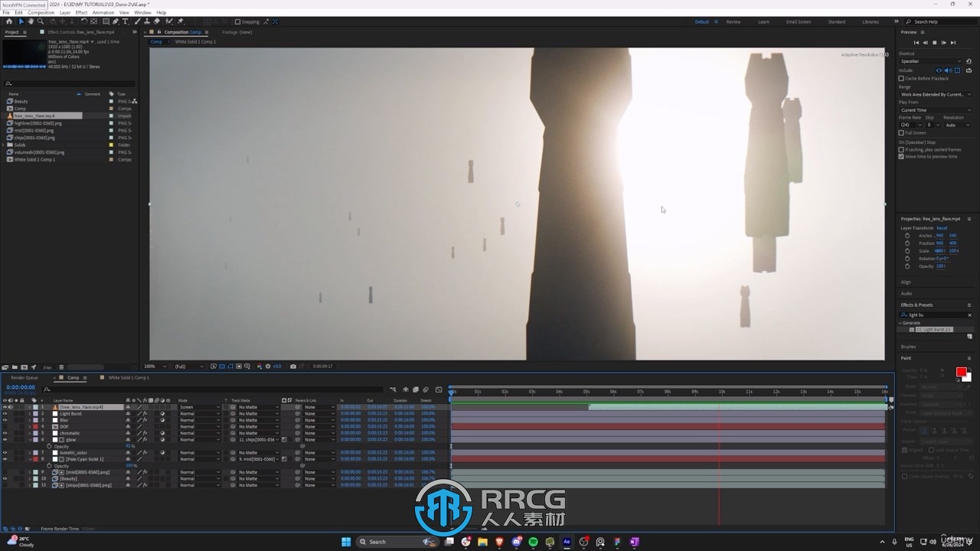Open the Range dropdown 'Work Area Extended By Current'
Viewport: 980px width, 551px height.
[935, 95]
